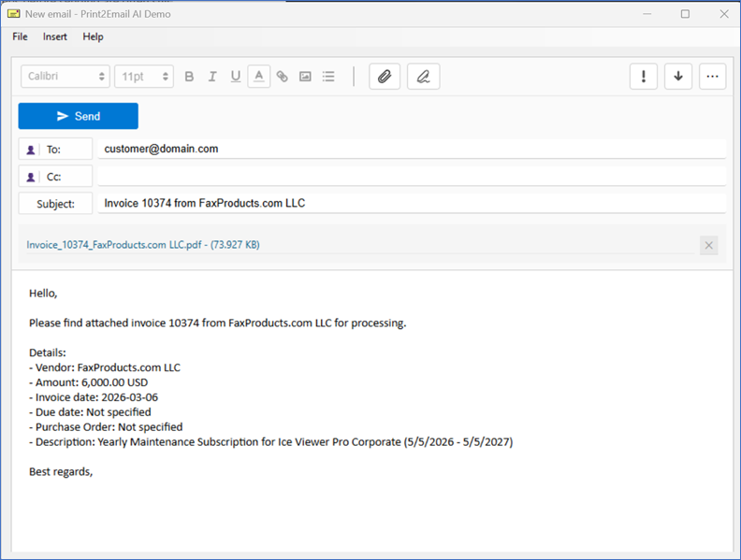Open the Insert menu
Screen dimensions: 741x560
55,36
